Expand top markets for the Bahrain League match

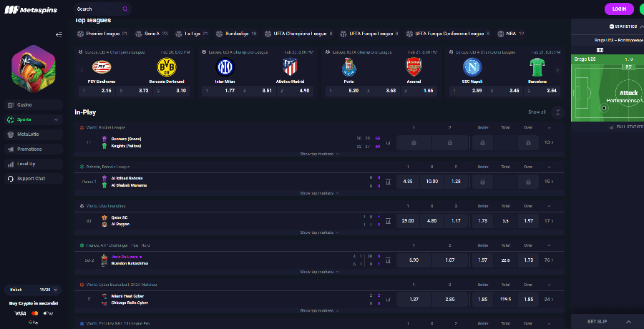click(x=318, y=193)
